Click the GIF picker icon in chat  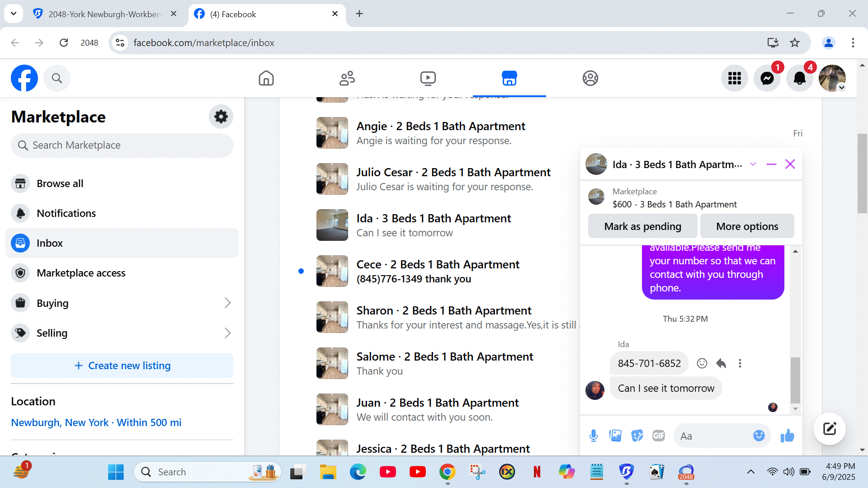coord(659,436)
